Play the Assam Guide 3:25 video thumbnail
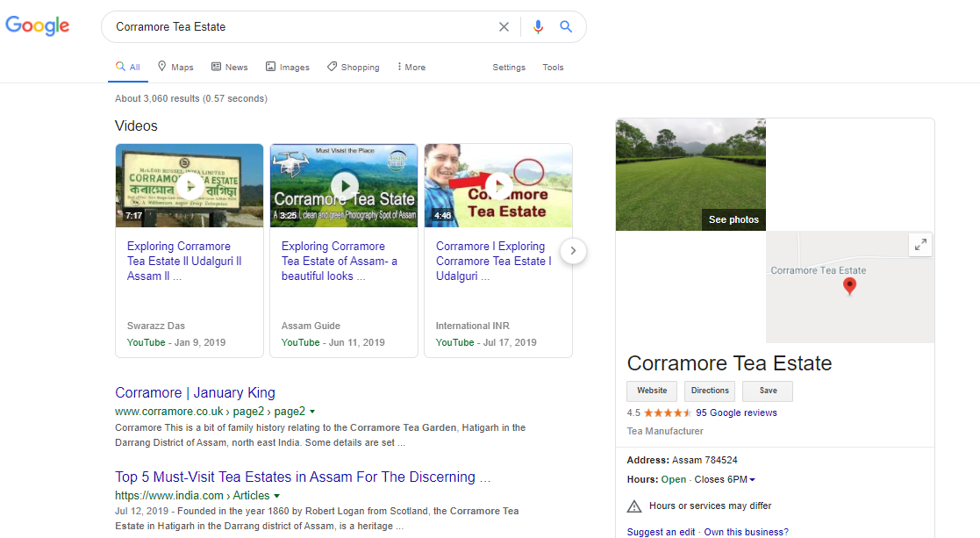 [x=344, y=185]
